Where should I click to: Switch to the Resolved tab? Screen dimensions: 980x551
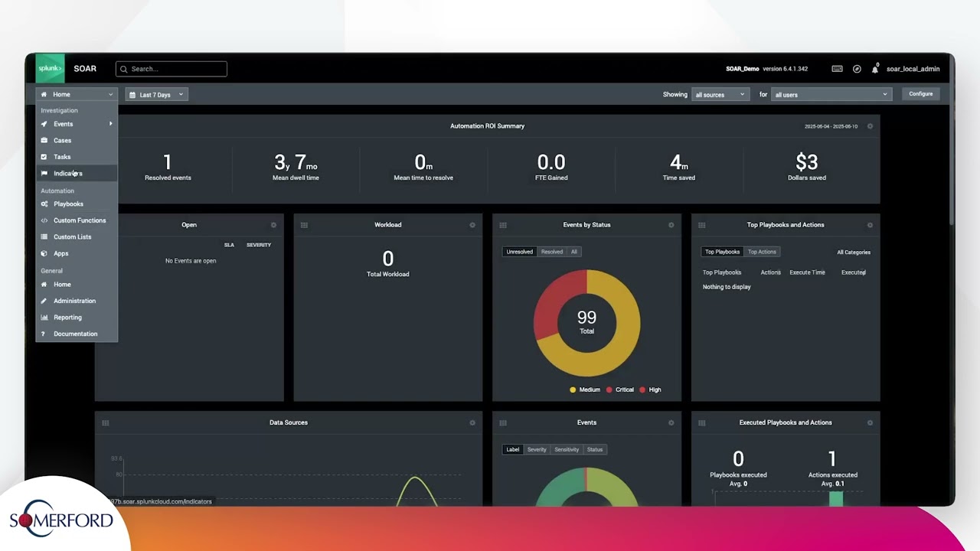(x=552, y=252)
